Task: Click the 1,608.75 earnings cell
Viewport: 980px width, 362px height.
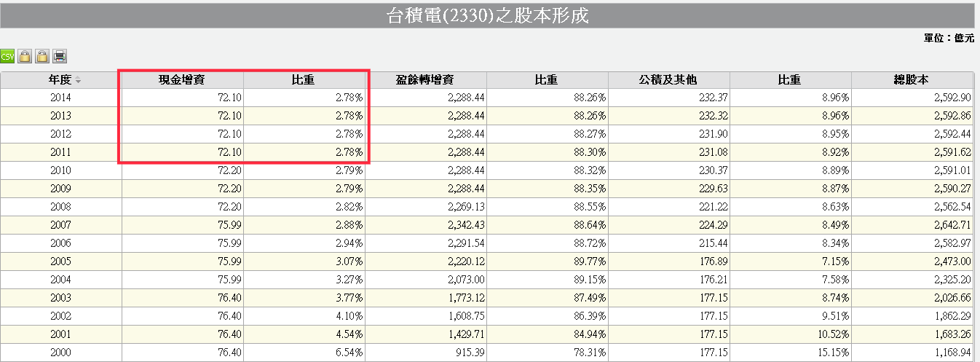Action: coord(426,315)
